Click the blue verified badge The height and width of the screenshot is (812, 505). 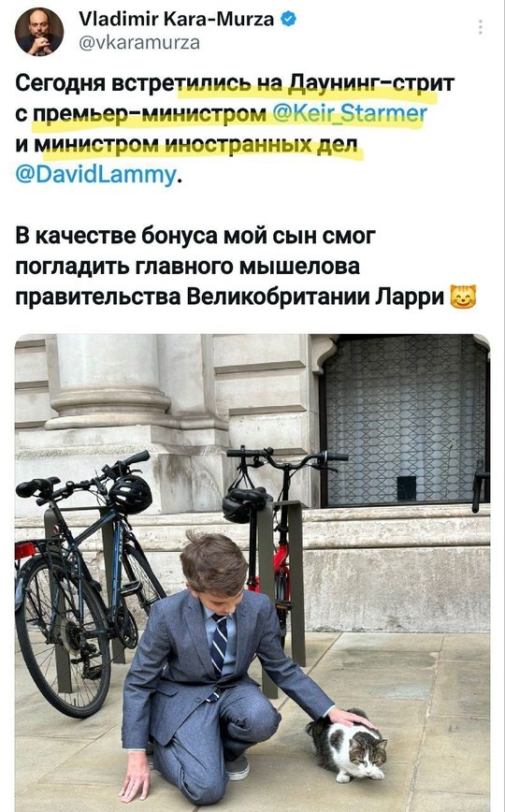point(288,19)
